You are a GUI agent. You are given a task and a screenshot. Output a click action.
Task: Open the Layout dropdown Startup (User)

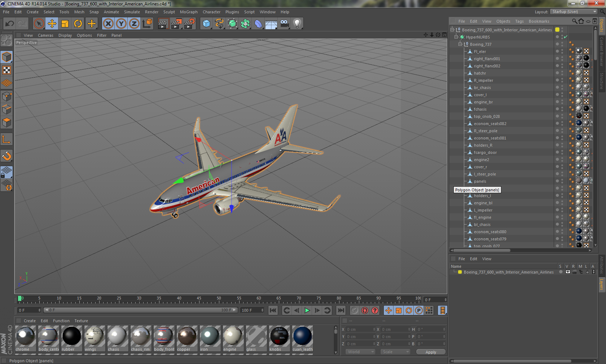pos(574,12)
